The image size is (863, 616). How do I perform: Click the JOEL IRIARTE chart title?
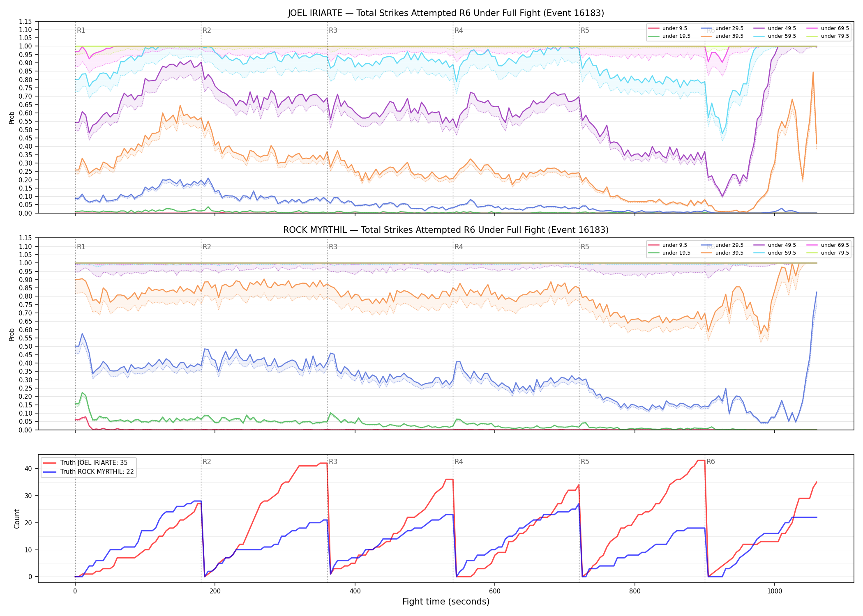click(446, 13)
